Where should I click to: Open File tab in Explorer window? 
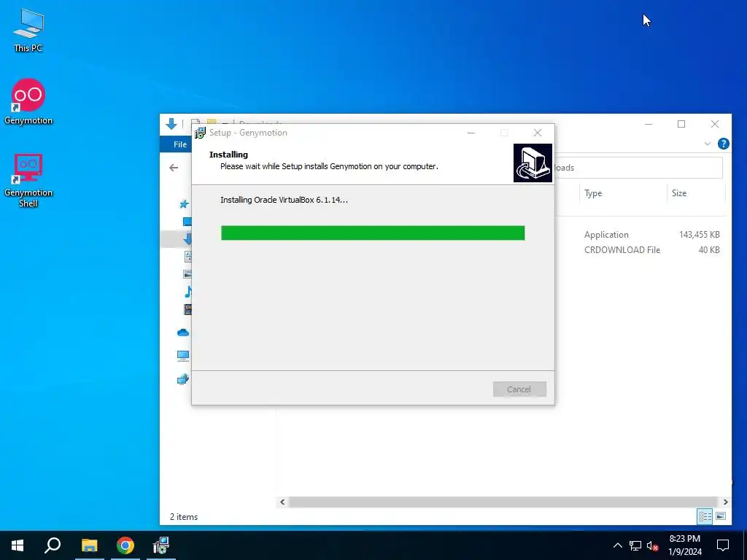pyautogui.click(x=179, y=144)
